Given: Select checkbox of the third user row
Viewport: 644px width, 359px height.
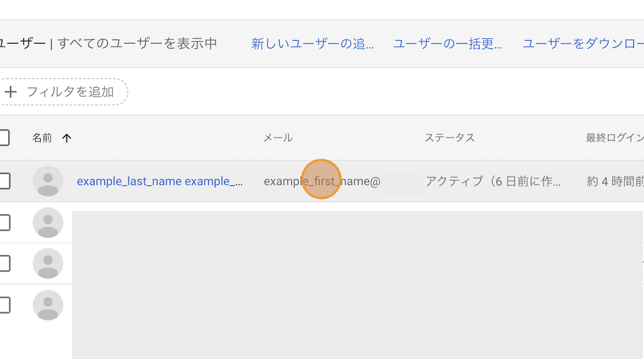Looking at the screenshot, I should [4, 263].
